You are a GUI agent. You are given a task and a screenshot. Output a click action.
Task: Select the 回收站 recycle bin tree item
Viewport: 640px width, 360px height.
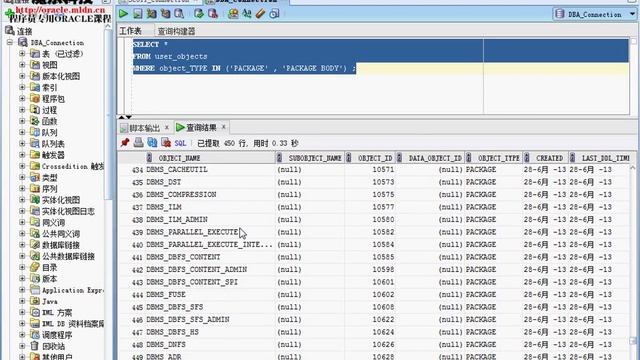[53, 347]
